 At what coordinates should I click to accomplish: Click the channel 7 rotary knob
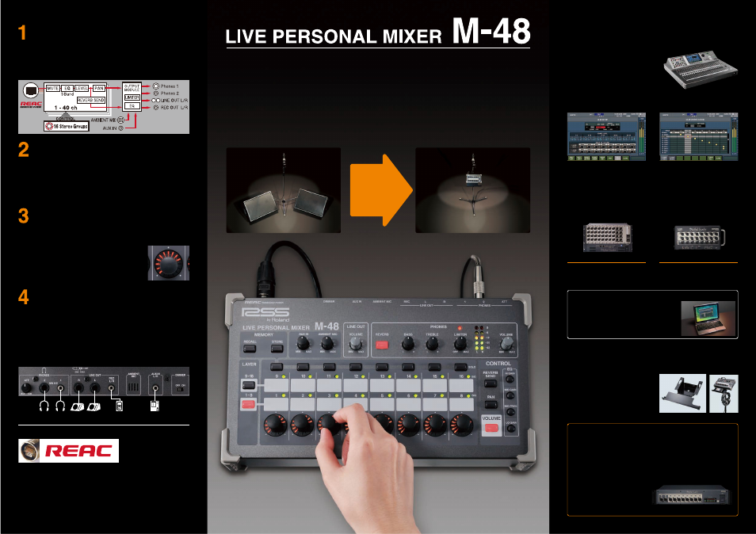click(x=435, y=425)
